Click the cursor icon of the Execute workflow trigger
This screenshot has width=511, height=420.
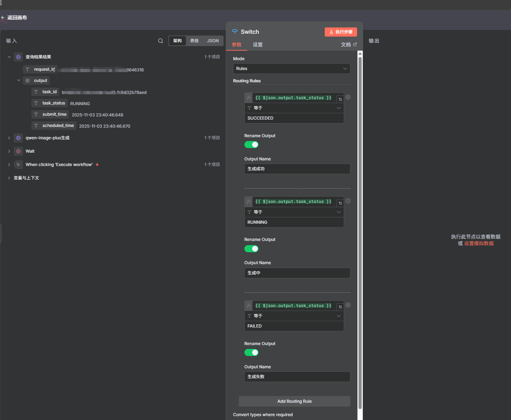click(18, 165)
